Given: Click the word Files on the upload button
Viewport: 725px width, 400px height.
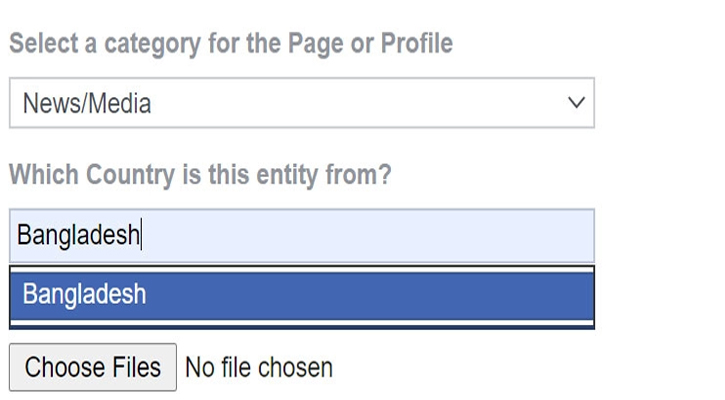Looking at the screenshot, I should click(x=133, y=367).
